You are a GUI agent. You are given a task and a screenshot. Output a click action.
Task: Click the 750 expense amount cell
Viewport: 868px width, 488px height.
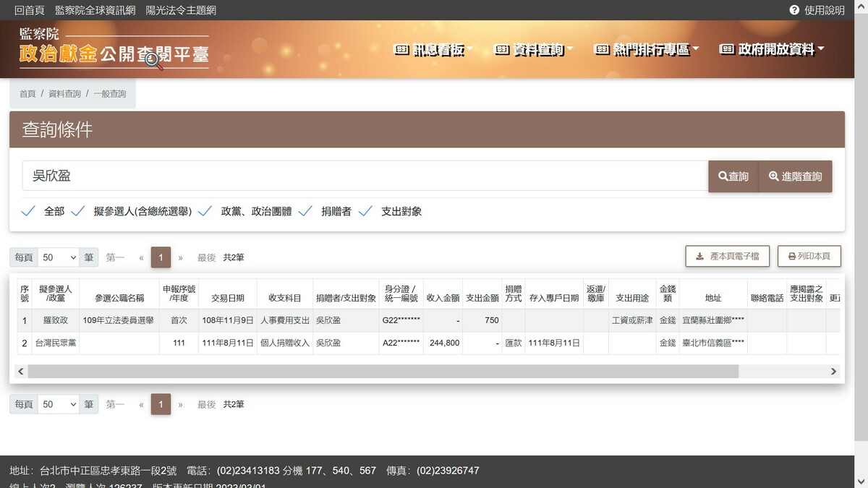[x=482, y=320]
